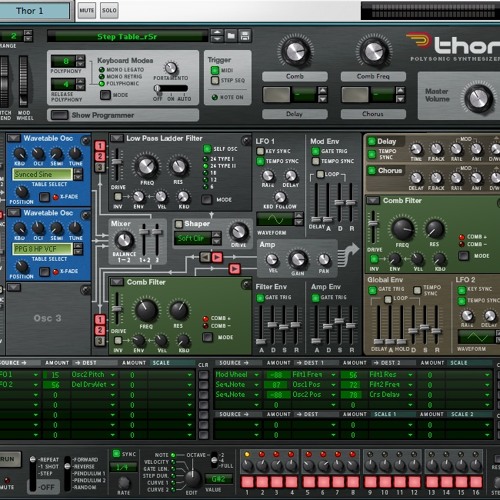500x500 pixels.
Task: Click the LFO 1 waveform display
Action: pos(275,219)
